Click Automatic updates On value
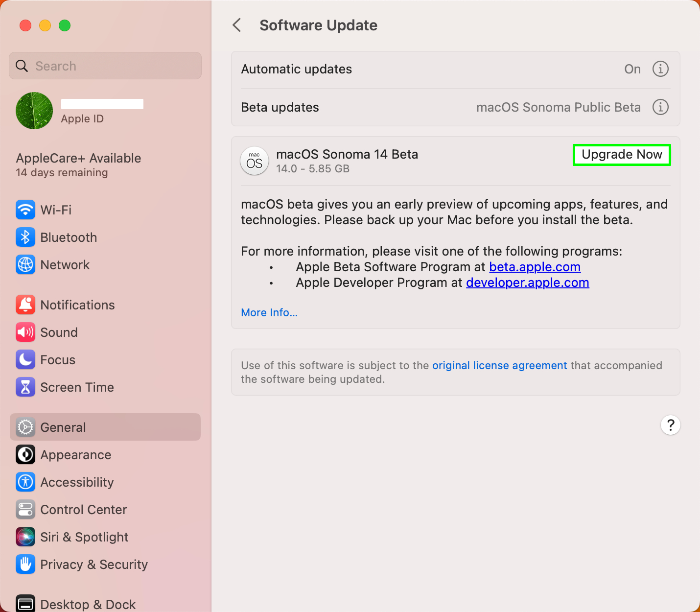 (632, 69)
